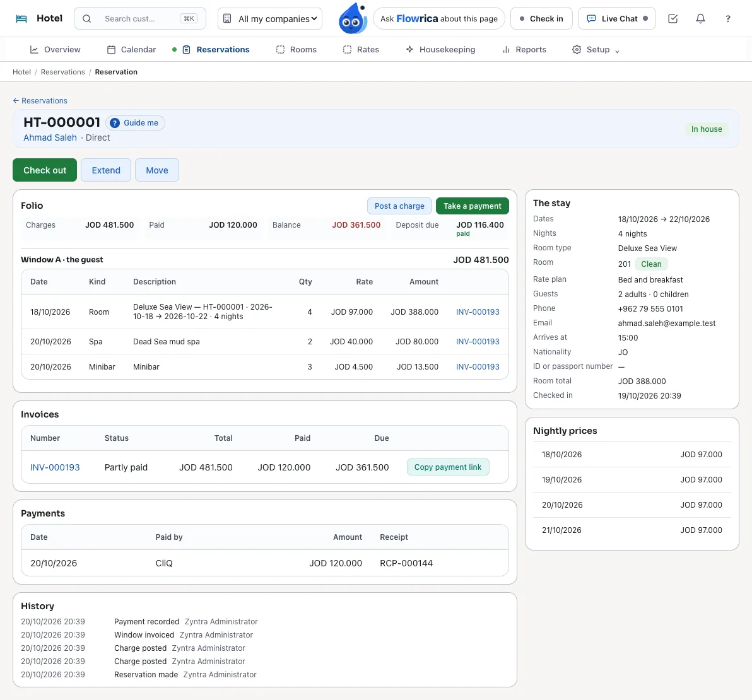Click Take a payment
Viewport: 752px width, 700px height.
[473, 206]
